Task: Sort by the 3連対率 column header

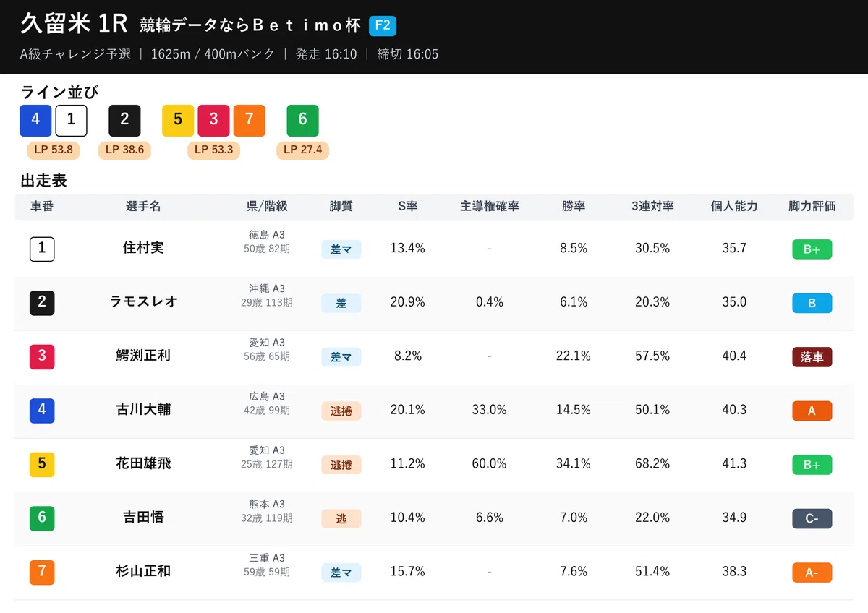Action: [x=652, y=206]
